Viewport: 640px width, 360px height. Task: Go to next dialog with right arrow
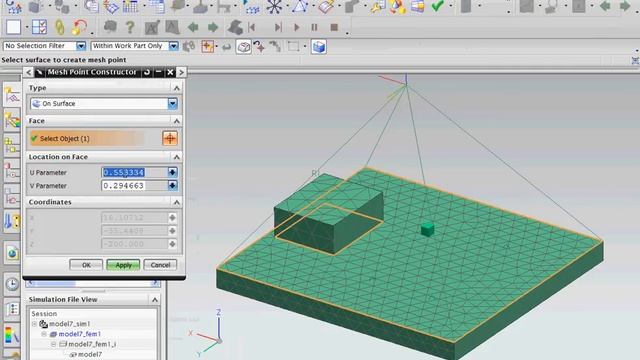pyautogui.click(x=181, y=72)
